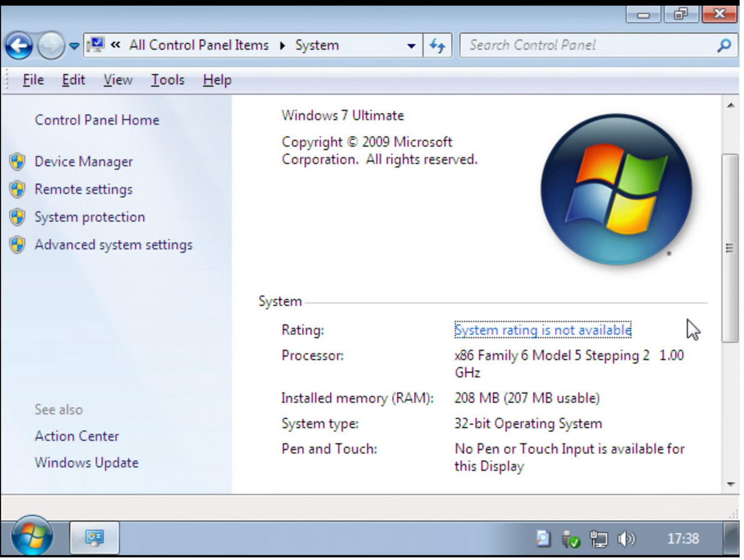Click the double chevron in address bar
Screen dimensions: 744x560
click(115, 45)
